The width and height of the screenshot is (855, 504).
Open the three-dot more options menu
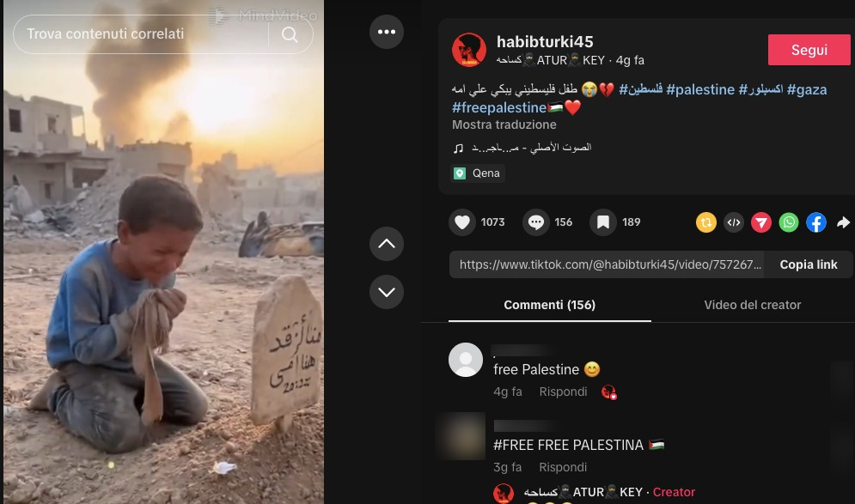(x=387, y=32)
